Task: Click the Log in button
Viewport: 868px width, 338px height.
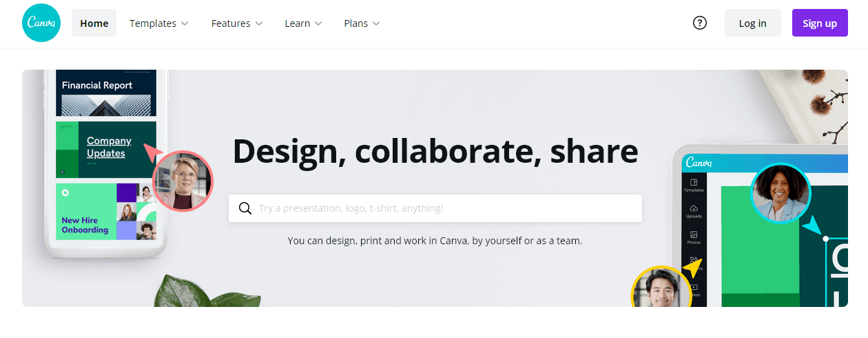Action: [x=752, y=23]
